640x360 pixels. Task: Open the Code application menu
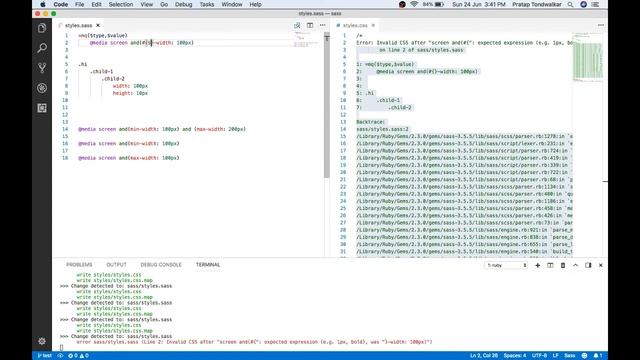[x=60, y=4]
